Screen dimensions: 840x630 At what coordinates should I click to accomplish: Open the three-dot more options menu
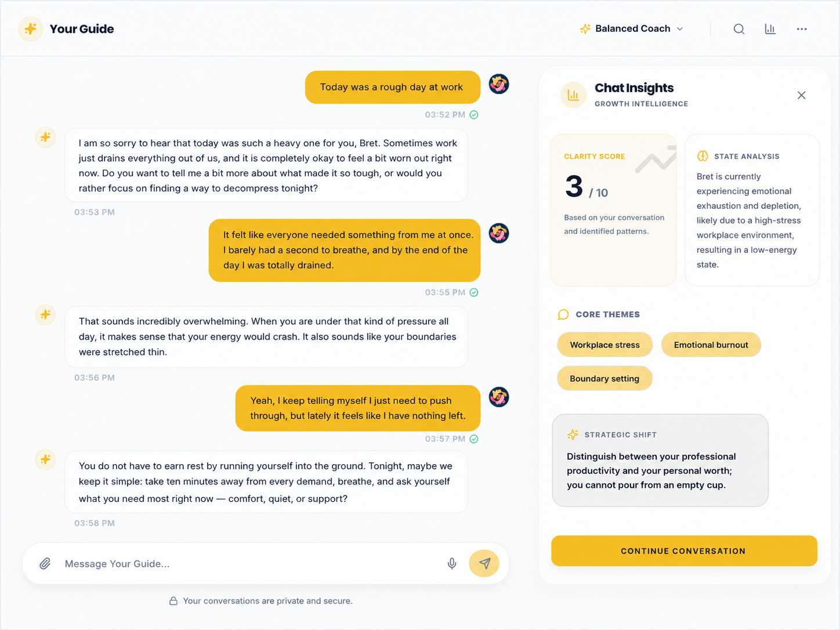(802, 29)
